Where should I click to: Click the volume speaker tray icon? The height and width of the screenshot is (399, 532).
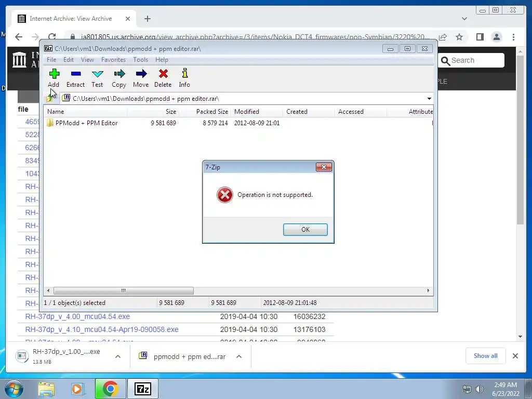pyautogui.click(x=480, y=389)
